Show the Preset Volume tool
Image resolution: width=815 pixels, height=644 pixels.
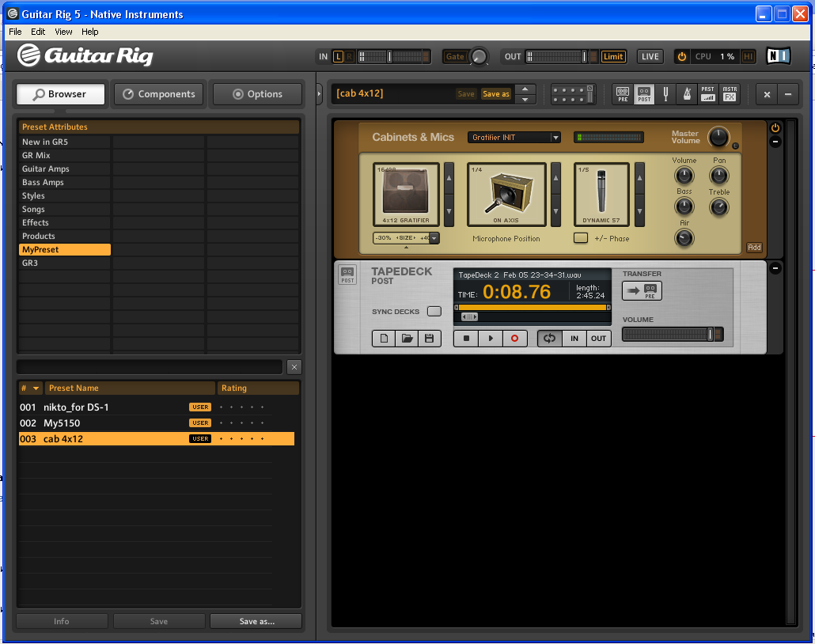[x=708, y=94]
